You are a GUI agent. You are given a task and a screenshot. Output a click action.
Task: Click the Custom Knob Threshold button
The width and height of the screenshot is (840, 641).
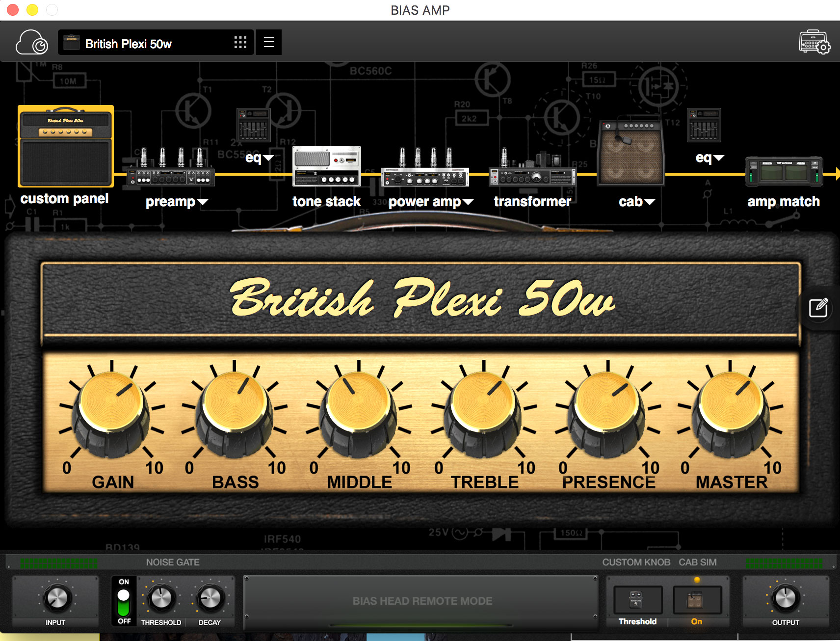(x=637, y=600)
